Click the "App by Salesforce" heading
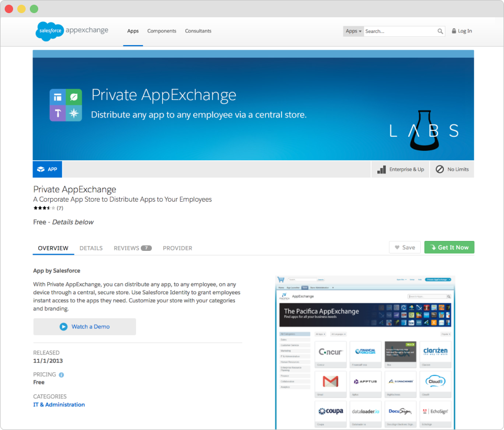 pos(57,271)
